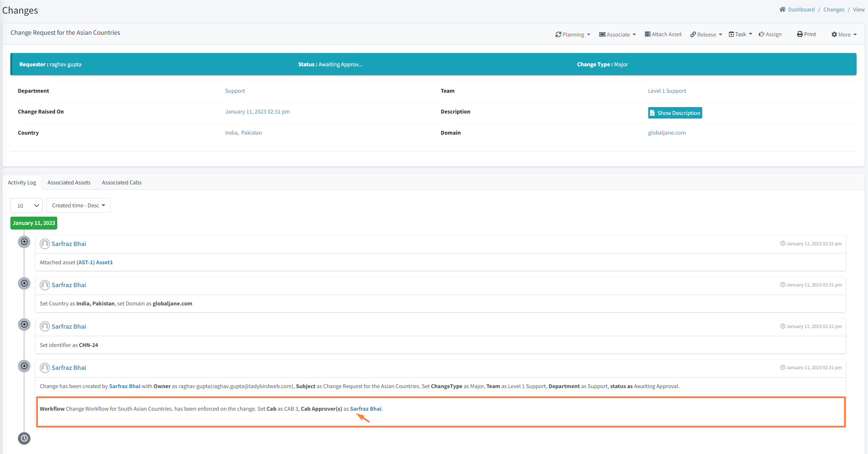This screenshot has width=868, height=454.
Task: Open the entries-per-page selector showing 10
Action: coord(26,205)
